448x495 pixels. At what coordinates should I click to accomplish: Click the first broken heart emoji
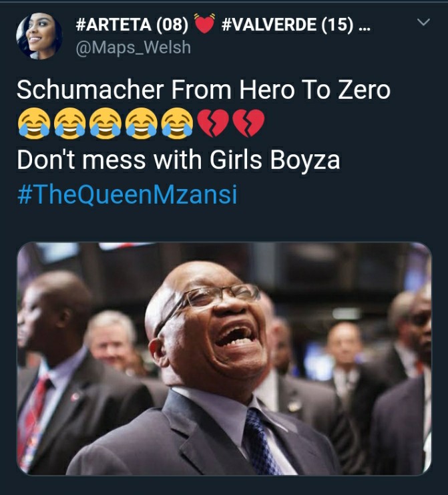tap(213, 123)
